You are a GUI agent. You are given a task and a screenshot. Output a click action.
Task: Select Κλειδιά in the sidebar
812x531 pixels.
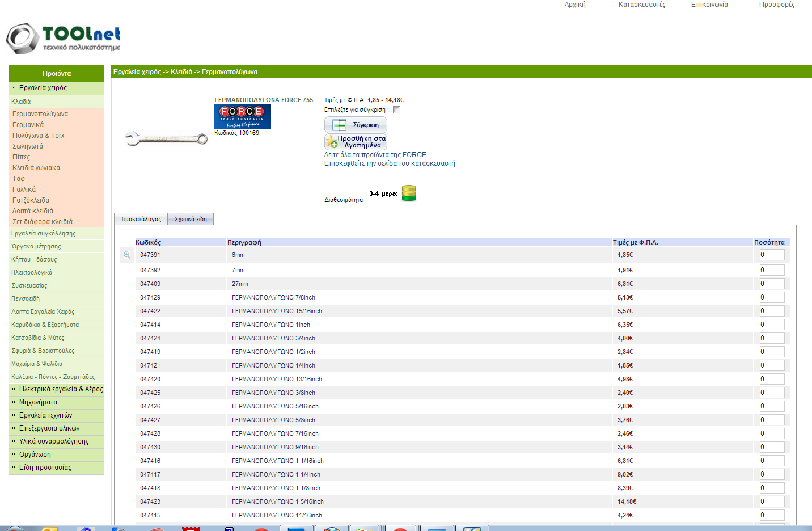(x=21, y=102)
